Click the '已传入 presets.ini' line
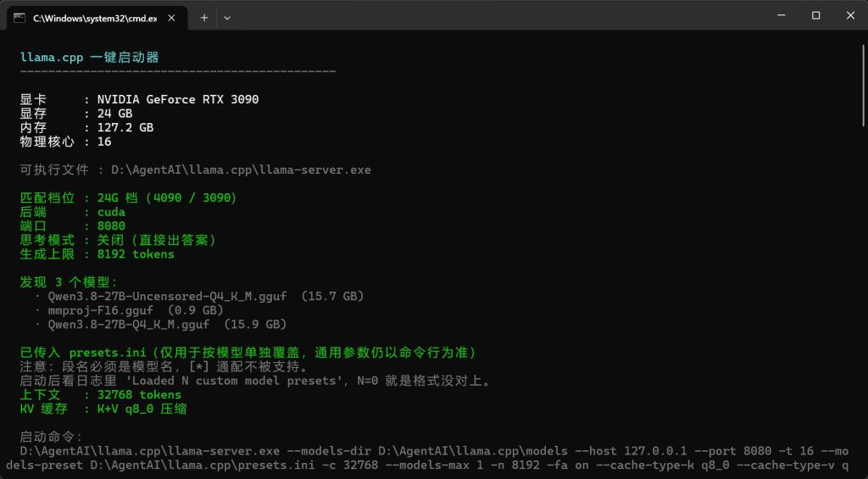 tap(248, 353)
